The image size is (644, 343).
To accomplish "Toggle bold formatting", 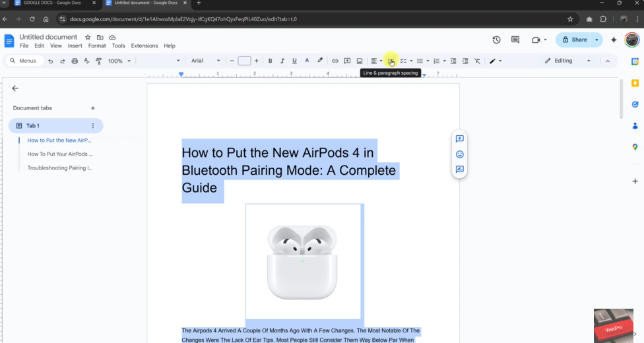I will (270, 61).
